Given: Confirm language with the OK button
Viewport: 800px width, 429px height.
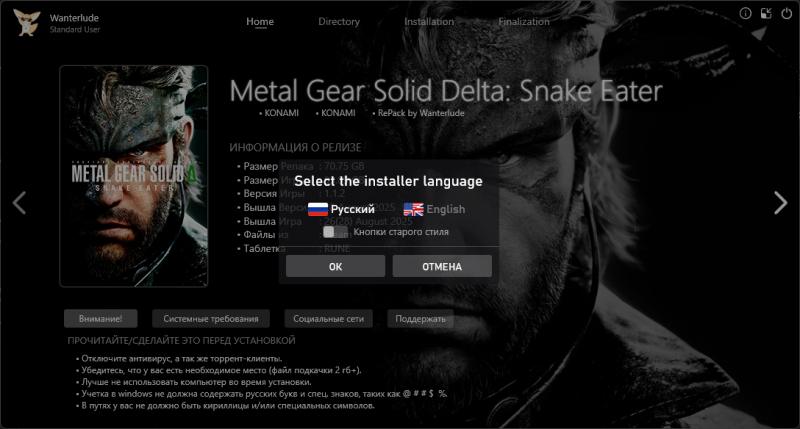Looking at the screenshot, I should point(335,266).
